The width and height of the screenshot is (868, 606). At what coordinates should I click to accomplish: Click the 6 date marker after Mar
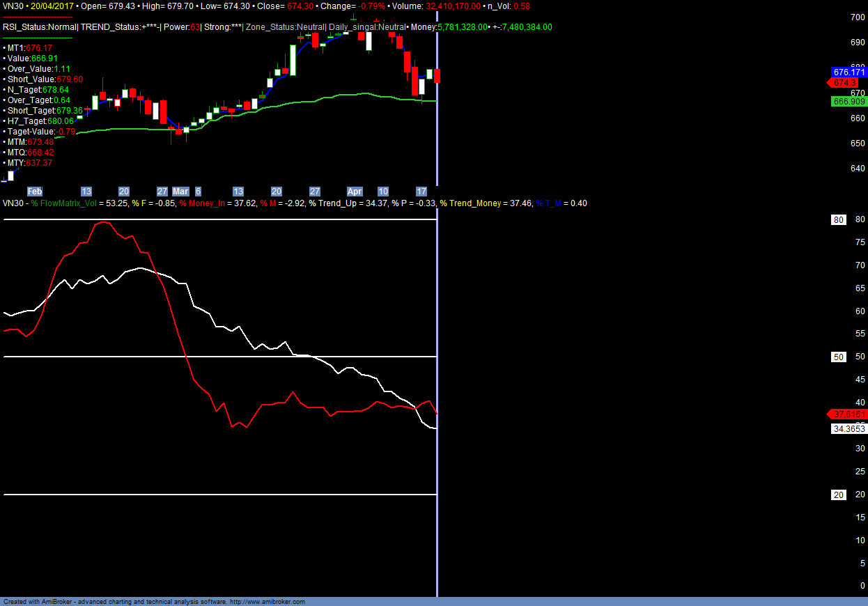tap(199, 192)
